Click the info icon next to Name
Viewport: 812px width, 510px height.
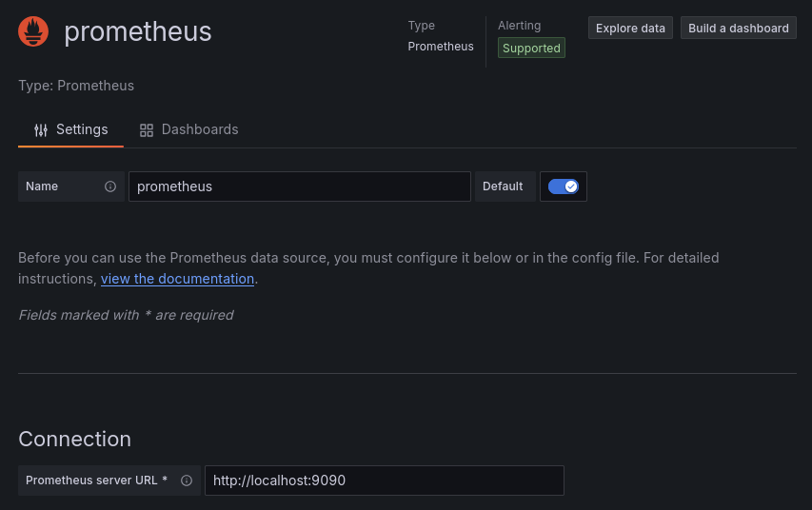[110, 186]
